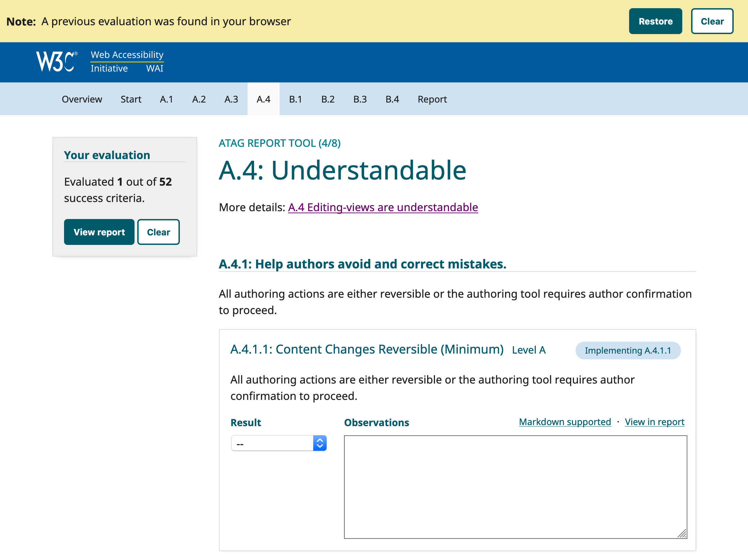Clear the evaluation from the sidebar panel
748x560 pixels.
158,232
